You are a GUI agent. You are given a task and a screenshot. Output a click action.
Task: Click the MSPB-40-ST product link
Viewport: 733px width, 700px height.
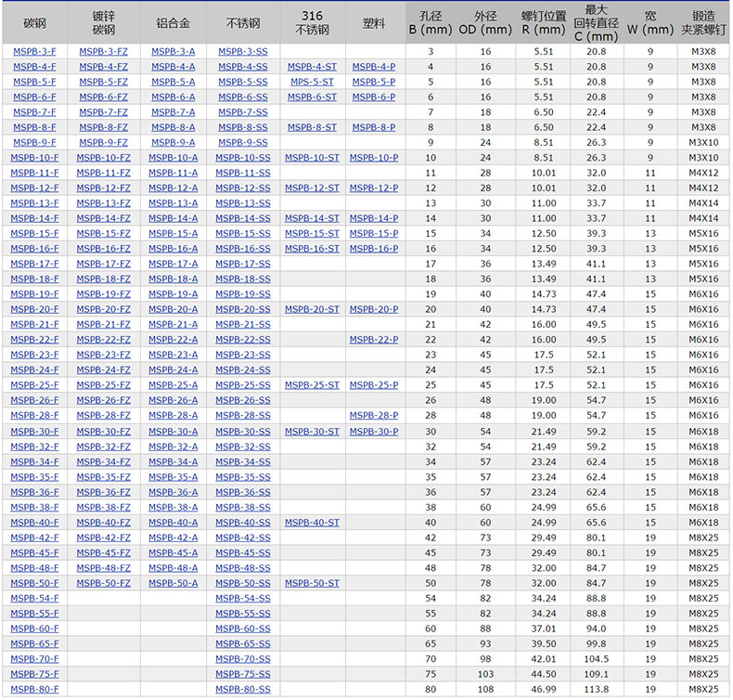coord(312,523)
